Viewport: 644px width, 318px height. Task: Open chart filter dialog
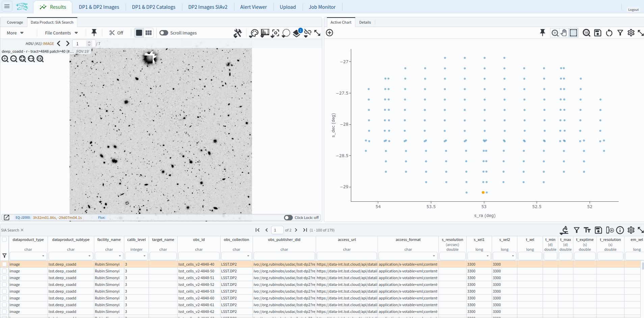(620, 33)
